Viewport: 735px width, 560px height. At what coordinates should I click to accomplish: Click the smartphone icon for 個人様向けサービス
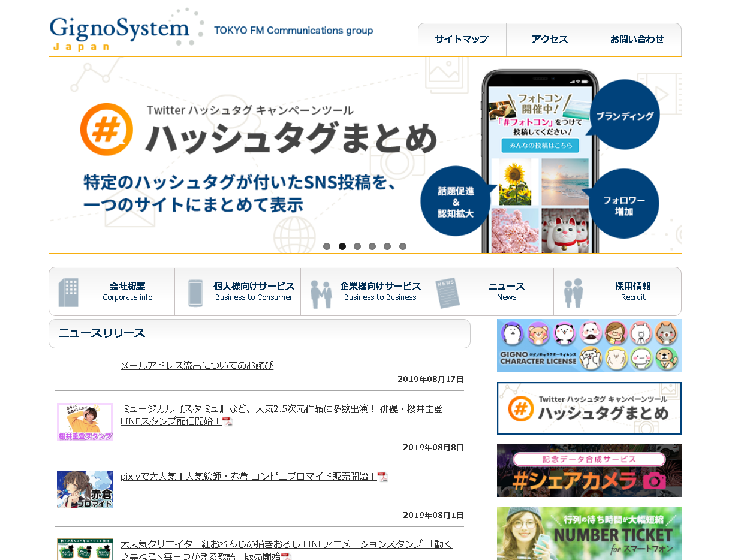[195, 293]
